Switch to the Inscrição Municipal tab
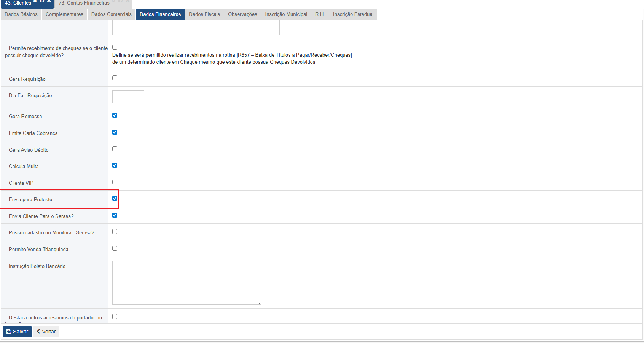Screen dimensions: 644x343 click(286, 14)
